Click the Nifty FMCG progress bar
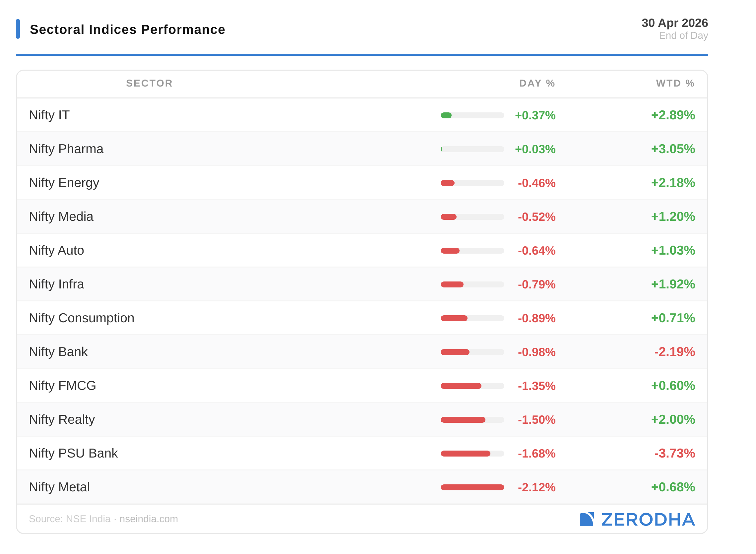This screenshot has width=756, height=554. point(462,386)
